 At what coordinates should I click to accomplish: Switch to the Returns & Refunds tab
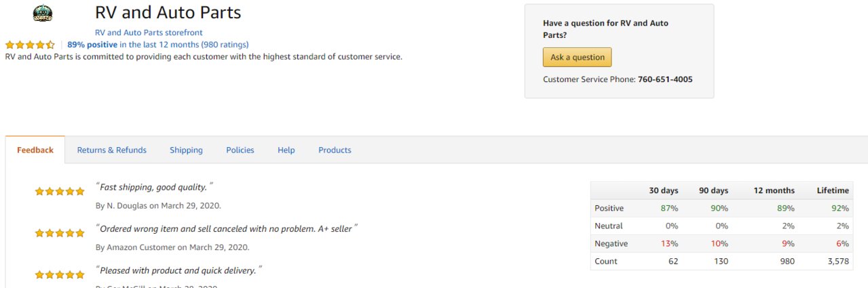coord(112,150)
